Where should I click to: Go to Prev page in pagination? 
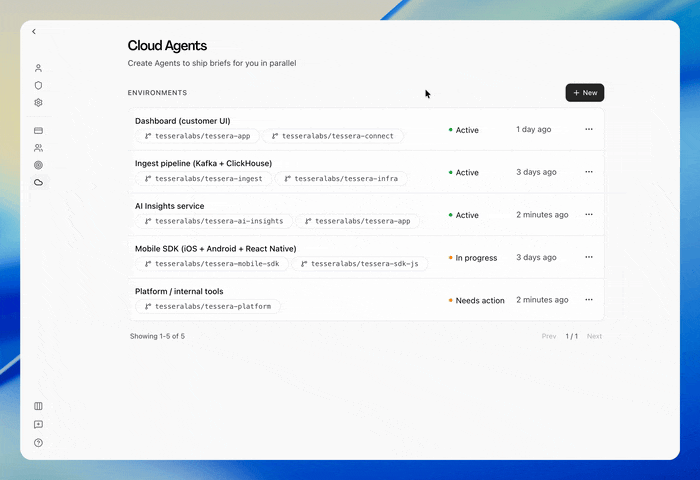(549, 336)
